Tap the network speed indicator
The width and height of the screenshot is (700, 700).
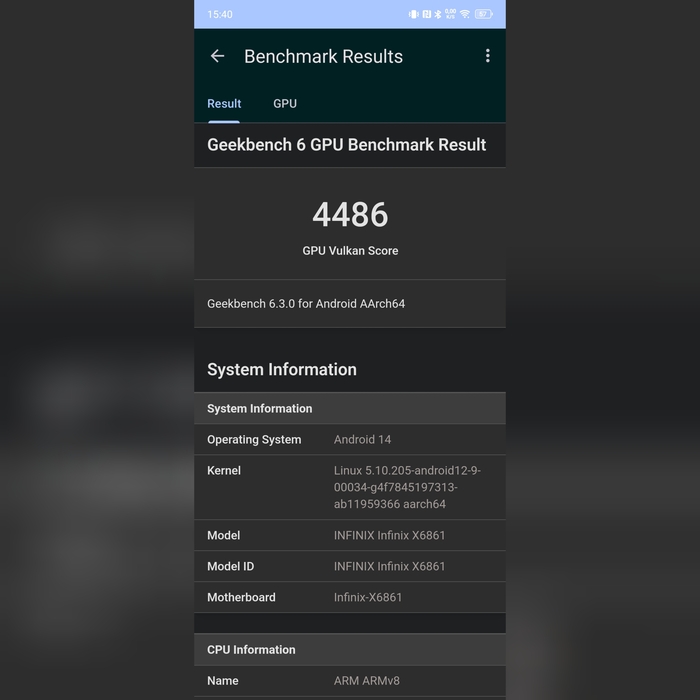coord(450,14)
